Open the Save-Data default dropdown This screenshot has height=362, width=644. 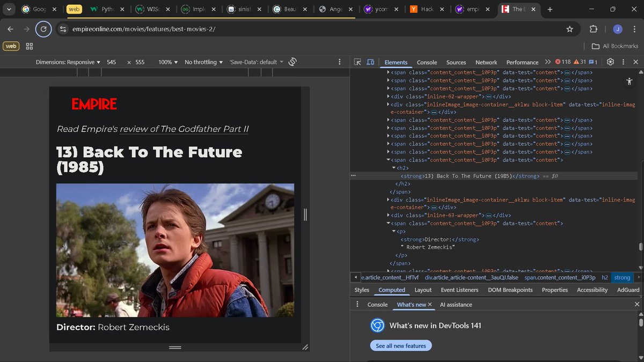pyautogui.click(x=257, y=62)
